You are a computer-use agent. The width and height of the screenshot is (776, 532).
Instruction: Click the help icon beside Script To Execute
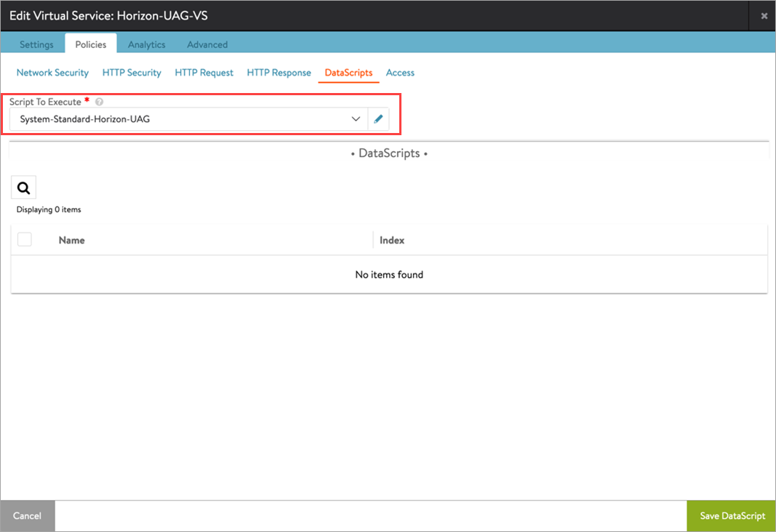pyautogui.click(x=99, y=102)
